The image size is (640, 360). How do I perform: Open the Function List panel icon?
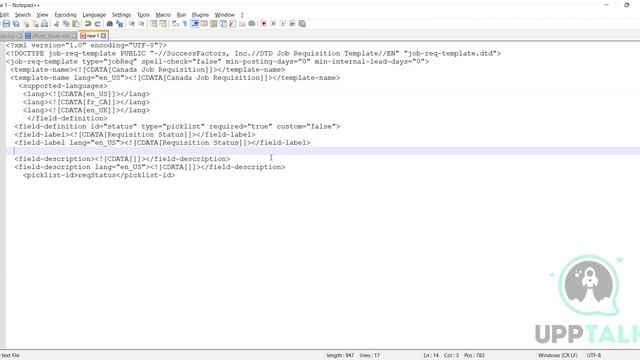click(233, 24)
